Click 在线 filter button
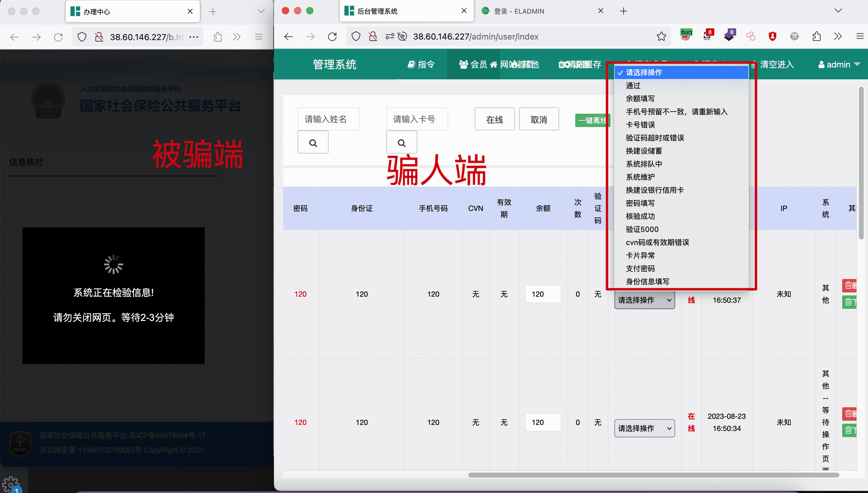Viewport: 868px width, 493px height. coord(494,119)
